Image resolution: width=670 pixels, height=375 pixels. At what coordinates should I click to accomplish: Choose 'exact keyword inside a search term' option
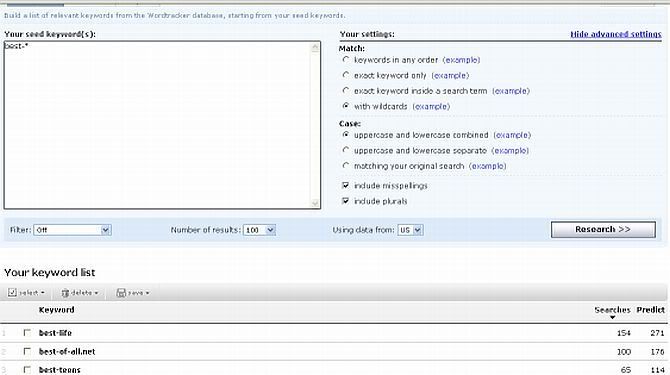coord(346,90)
